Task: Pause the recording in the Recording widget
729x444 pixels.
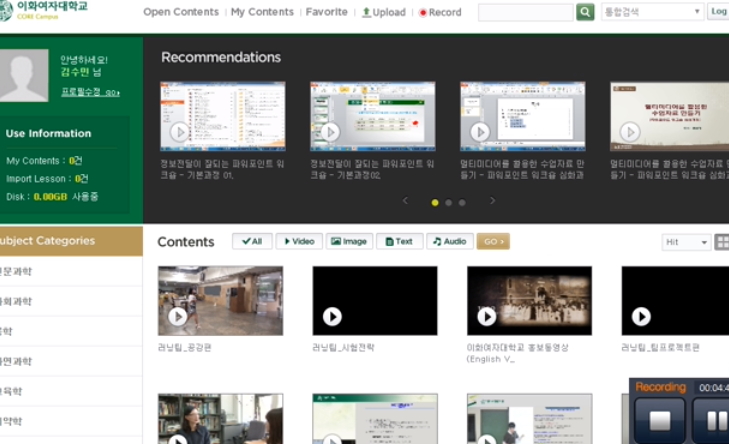Action: tap(715, 419)
